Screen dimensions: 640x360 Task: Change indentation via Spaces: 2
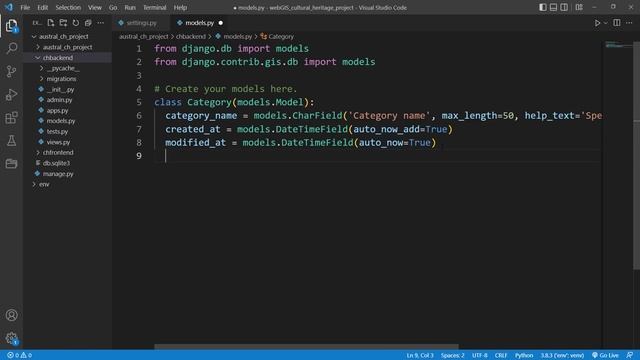452,355
